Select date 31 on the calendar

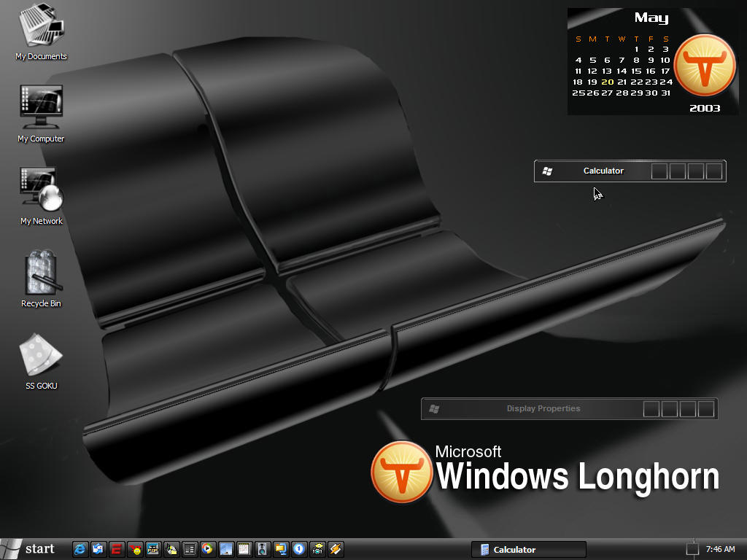coord(665,93)
